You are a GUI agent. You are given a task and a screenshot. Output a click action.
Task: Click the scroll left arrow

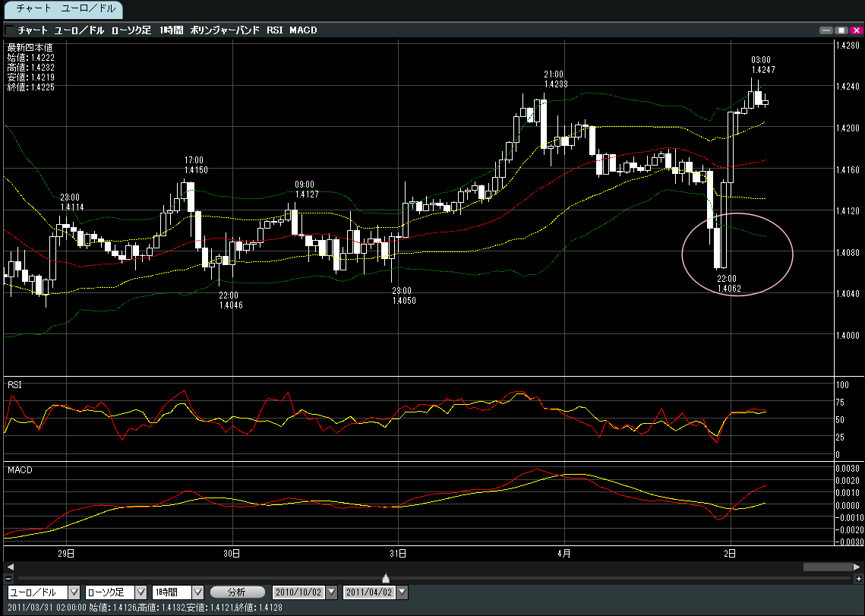[10, 567]
